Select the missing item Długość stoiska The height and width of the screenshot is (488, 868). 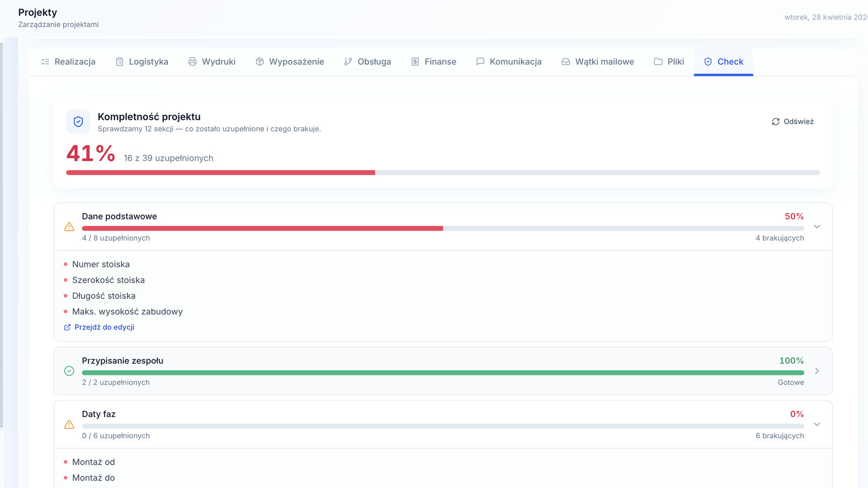point(104,296)
